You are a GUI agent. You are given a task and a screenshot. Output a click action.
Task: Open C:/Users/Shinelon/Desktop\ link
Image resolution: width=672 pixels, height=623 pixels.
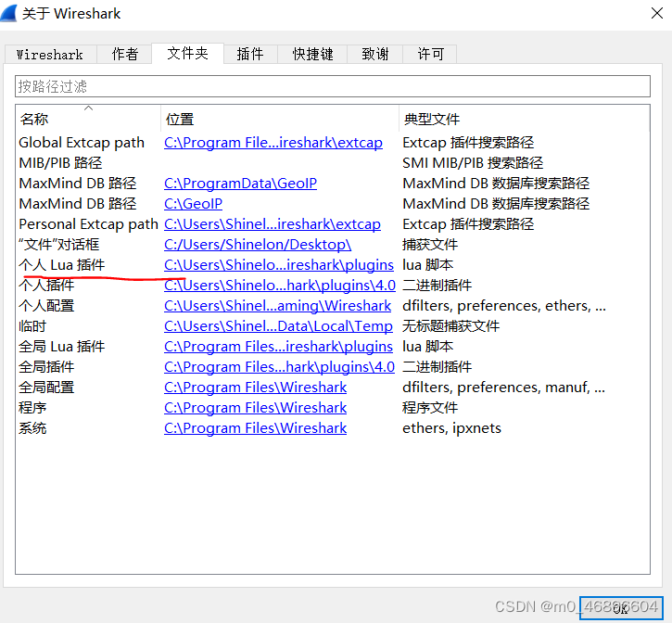(x=258, y=245)
